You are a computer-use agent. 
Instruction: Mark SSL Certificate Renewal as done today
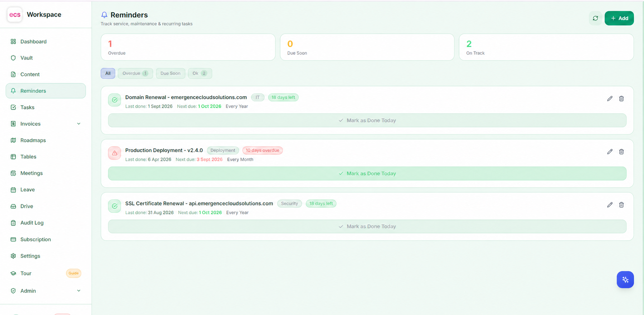(367, 227)
